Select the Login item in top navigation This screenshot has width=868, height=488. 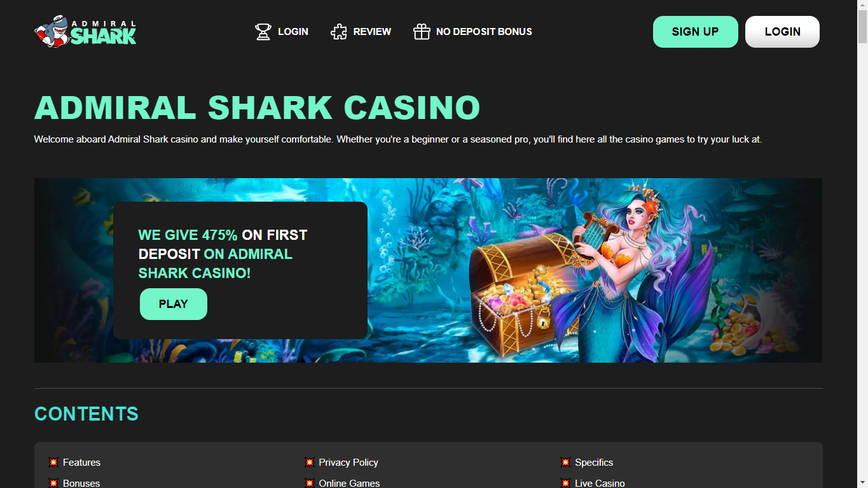point(293,31)
